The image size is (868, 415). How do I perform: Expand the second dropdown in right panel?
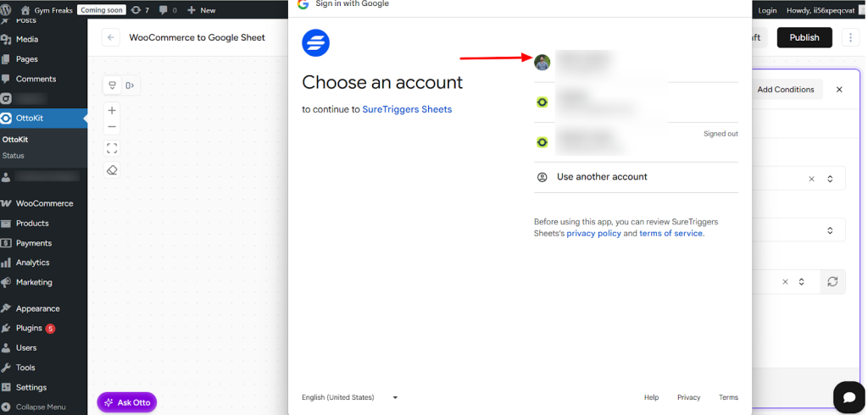pyautogui.click(x=830, y=230)
